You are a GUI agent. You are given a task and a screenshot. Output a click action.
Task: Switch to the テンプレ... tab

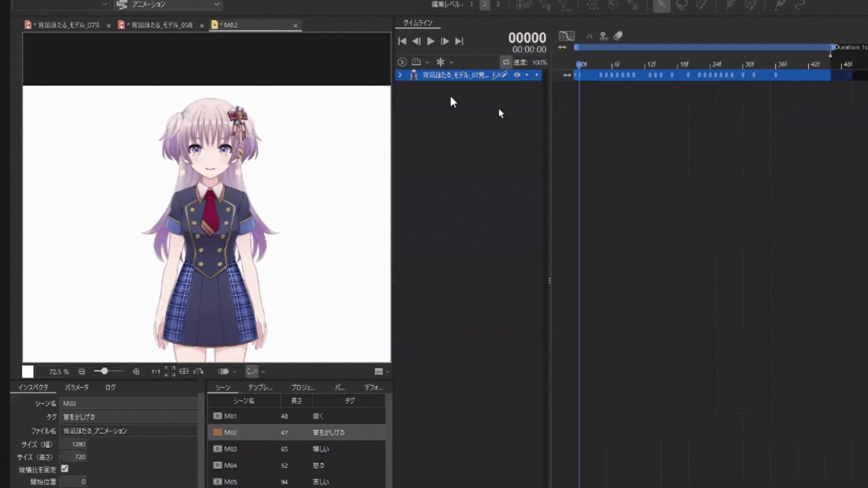(260, 387)
